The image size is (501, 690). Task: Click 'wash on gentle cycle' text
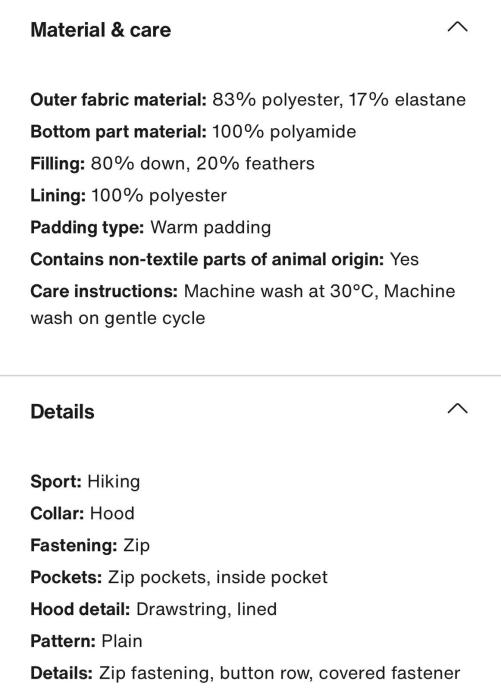coord(118,318)
